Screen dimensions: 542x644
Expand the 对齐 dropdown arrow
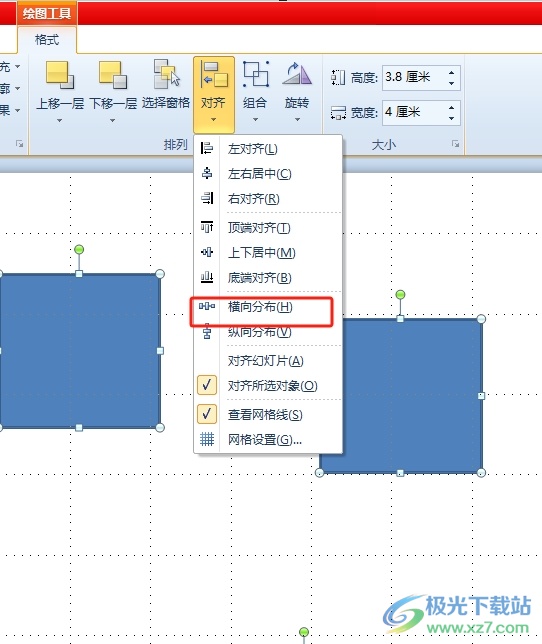point(214,120)
